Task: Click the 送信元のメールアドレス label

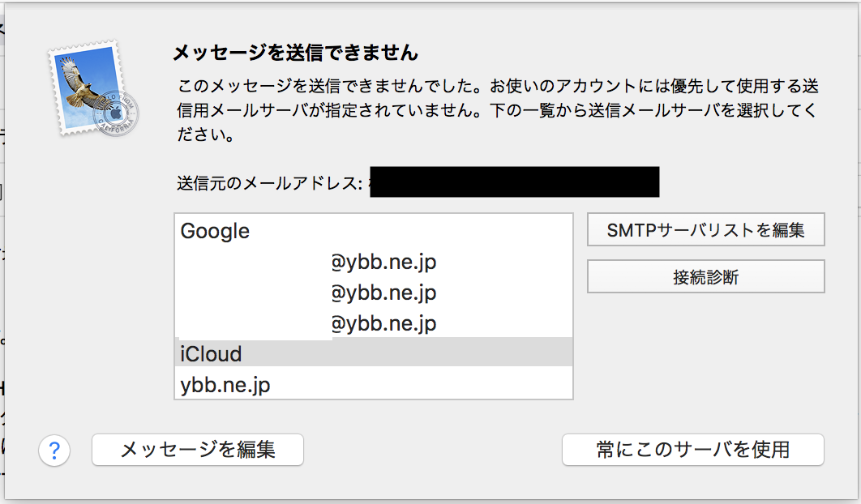Action: [268, 183]
